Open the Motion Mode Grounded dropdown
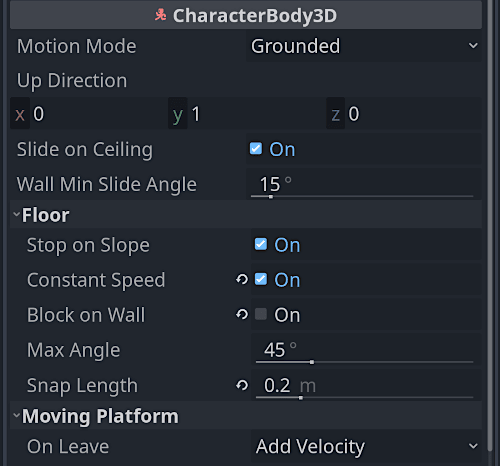 click(364, 46)
